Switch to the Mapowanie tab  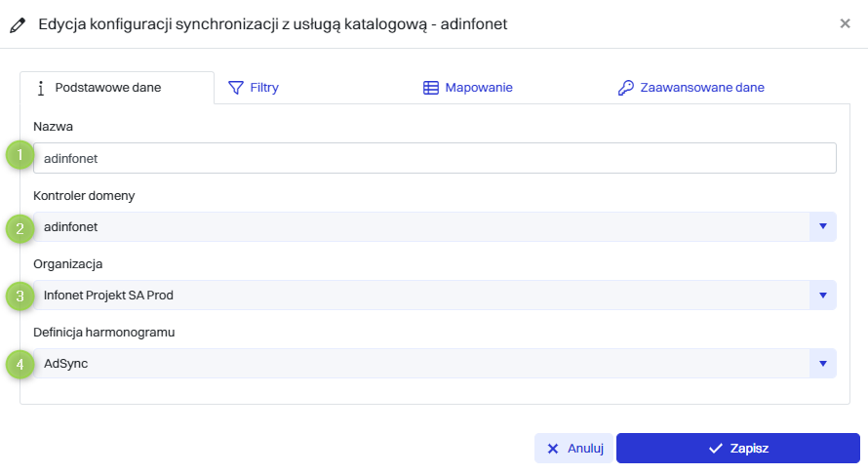pos(468,88)
